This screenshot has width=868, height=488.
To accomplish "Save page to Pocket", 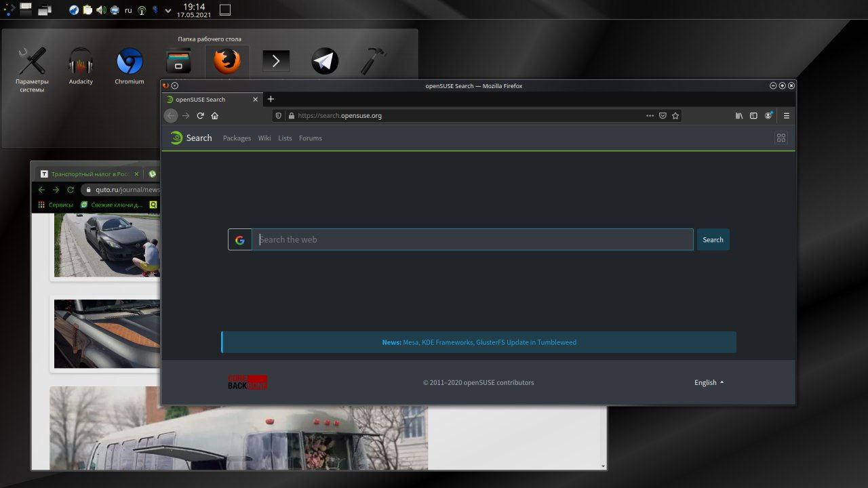I will point(663,116).
